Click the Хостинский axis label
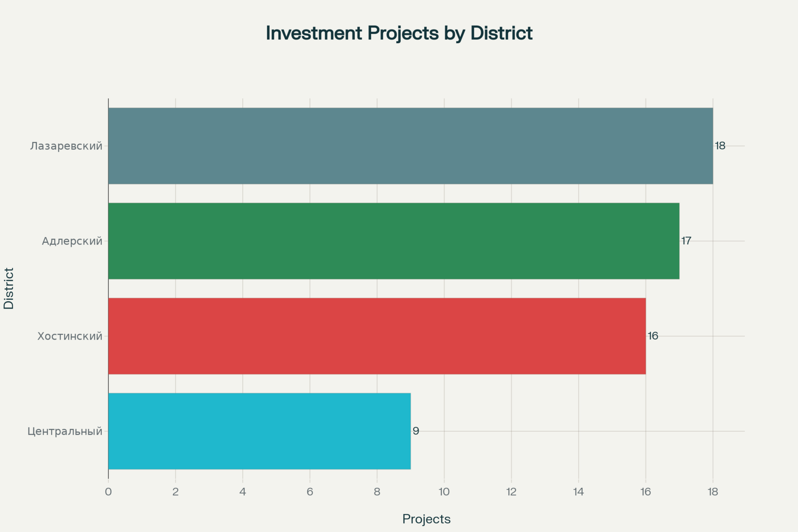Viewport: 798px width, 532px height. pyautogui.click(x=70, y=336)
